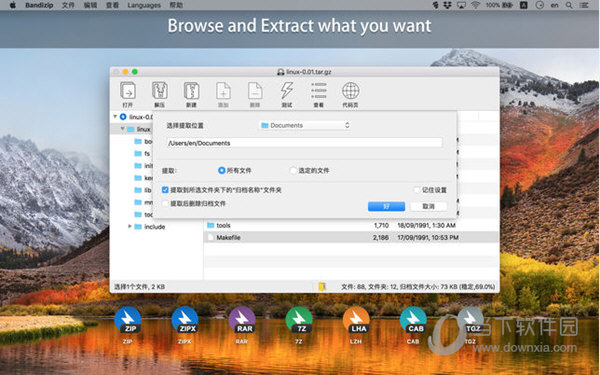600x375 pixels.
Task: Open the Bandizip application menu
Action: [x=39, y=5]
